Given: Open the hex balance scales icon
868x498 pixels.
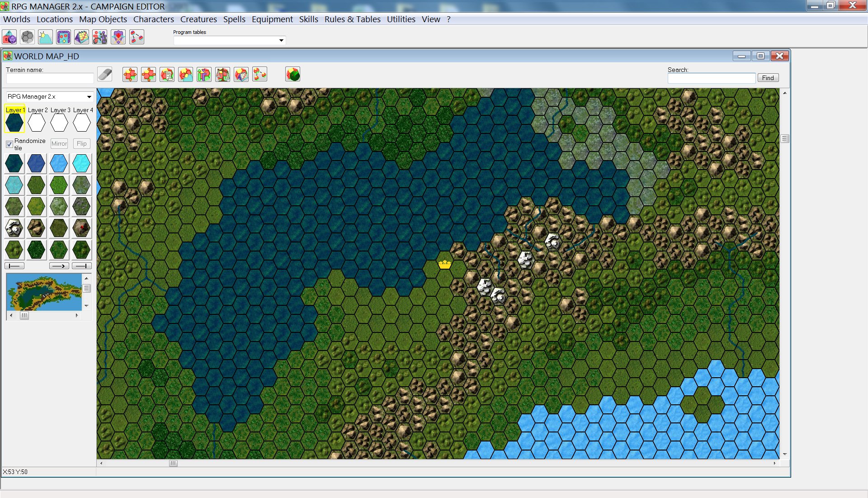Looking at the screenshot, I should click(x=223, y=74).
